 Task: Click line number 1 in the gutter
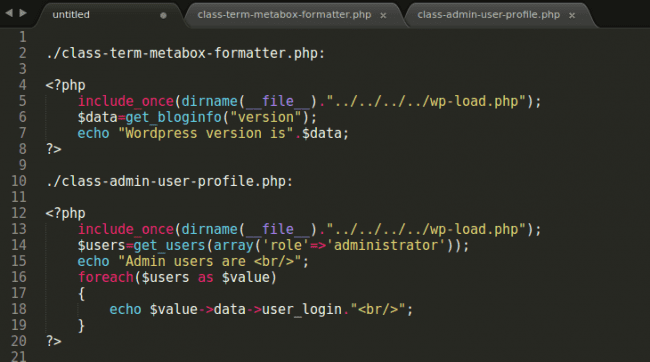click(x=22, y=37)
